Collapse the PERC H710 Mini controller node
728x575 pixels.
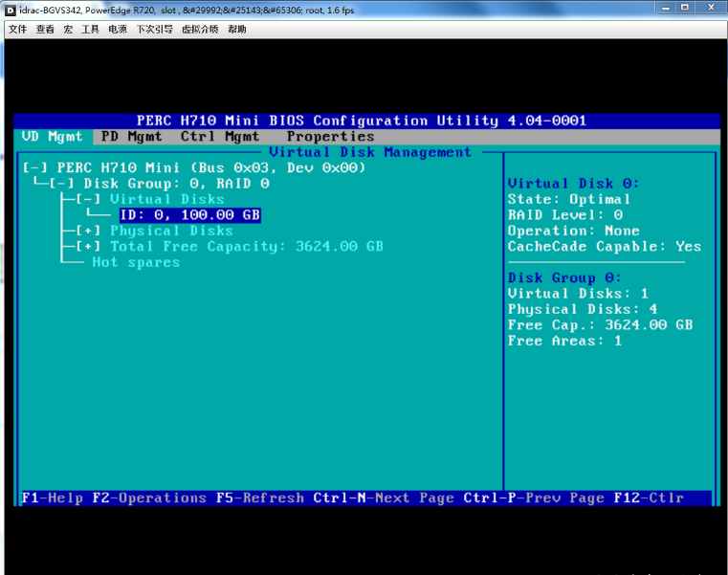click(34, 167)
